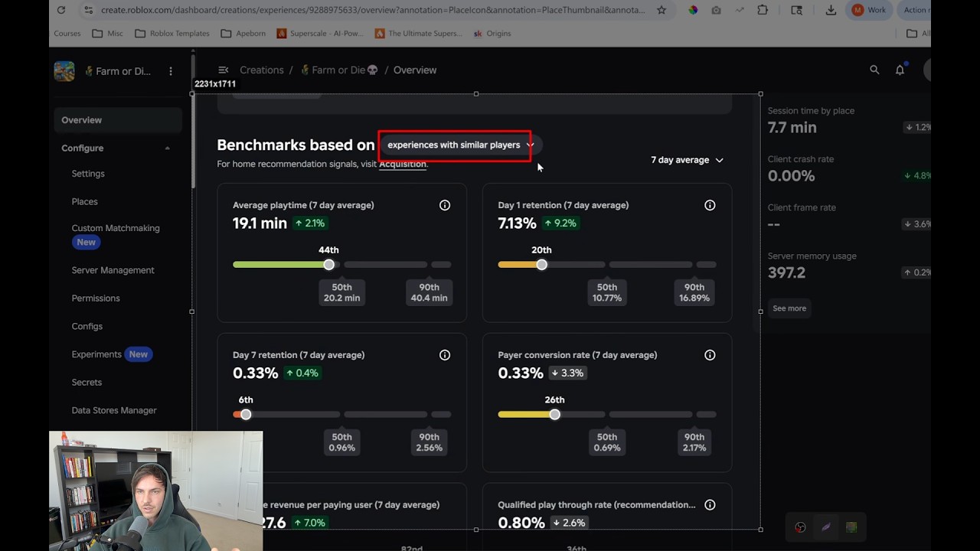The width and height of the screenshot is (980, 551).
Task: Click the camera extension icon in the toolbar
Action: click(716, 10)
